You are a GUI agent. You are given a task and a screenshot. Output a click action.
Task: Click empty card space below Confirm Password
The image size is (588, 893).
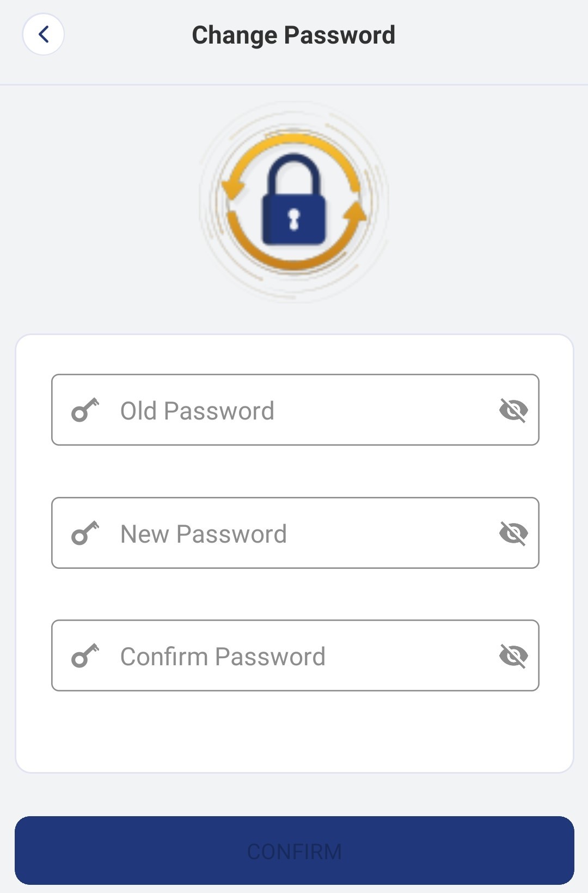click(x=294, y=733)
